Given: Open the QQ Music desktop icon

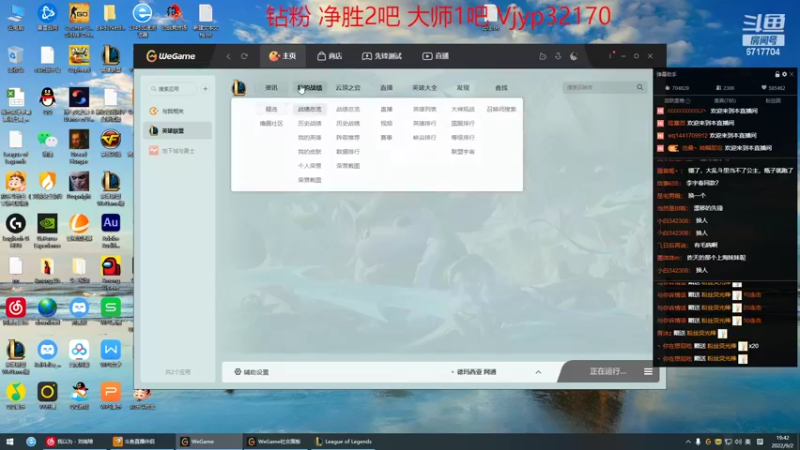Looking at the screenshot, I should (16, 396).
